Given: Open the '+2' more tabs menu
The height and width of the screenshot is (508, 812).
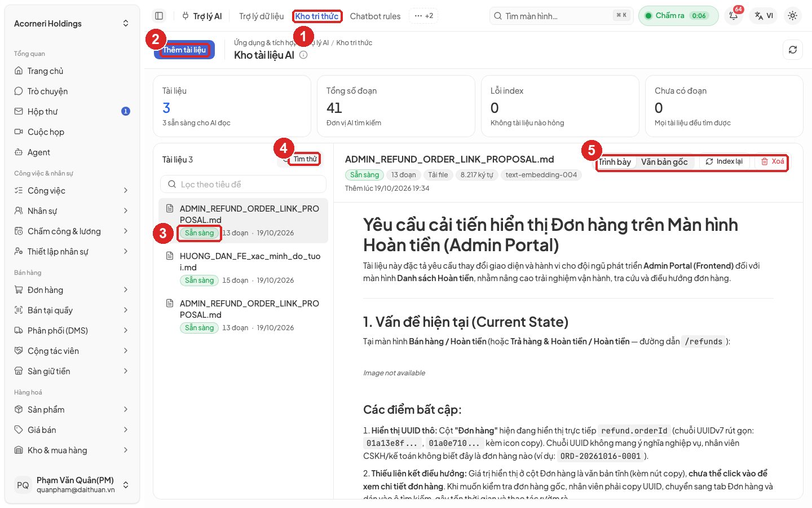Looking at the screenshot, I should click(424, 16).
